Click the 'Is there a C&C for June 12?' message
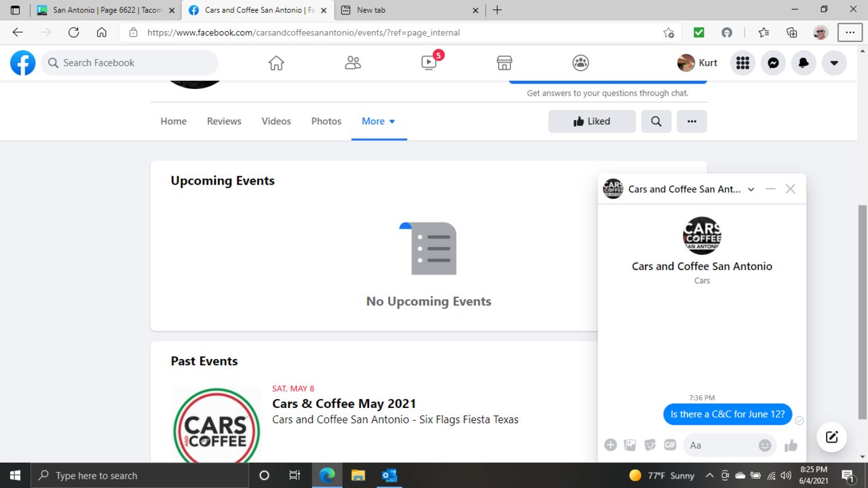Screen dimensions: 868x488 tap(728, 414)
